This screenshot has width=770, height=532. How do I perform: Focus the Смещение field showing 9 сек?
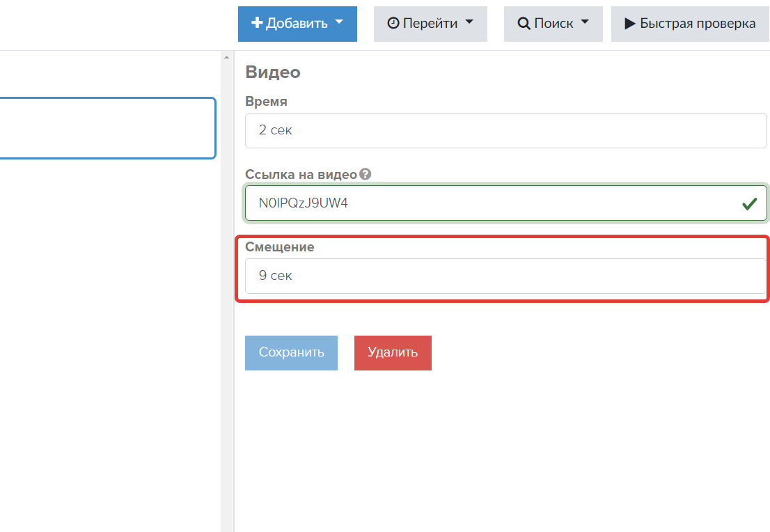[505, 276]
